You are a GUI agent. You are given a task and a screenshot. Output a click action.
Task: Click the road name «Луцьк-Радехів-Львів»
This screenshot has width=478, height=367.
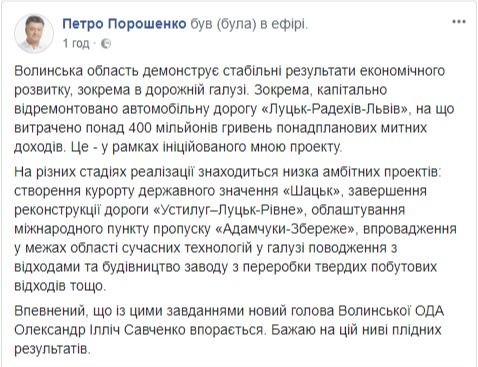click(x=336, y=109)
